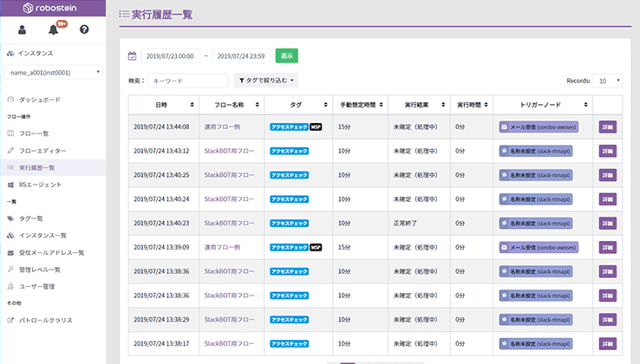Click MSP tag in 13:44:08 row

coord(316,127)
